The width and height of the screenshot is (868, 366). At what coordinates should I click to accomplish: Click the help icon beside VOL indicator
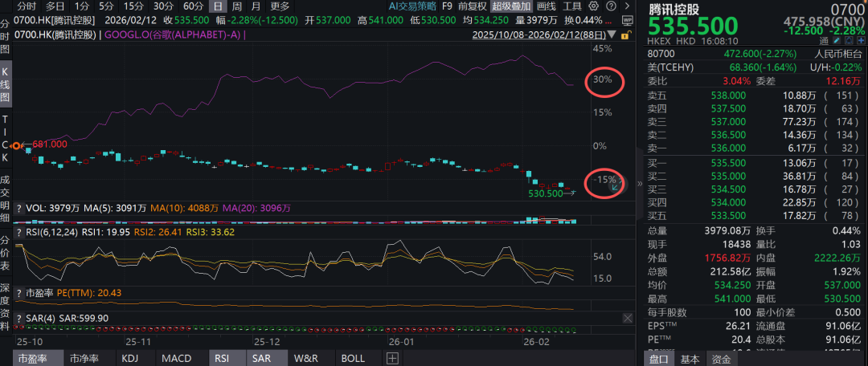(20, 208)
